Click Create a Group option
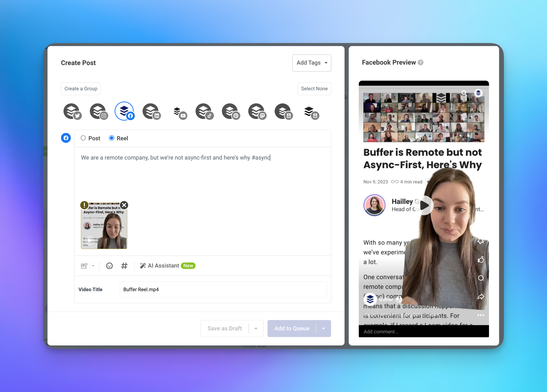 coord(81,89)
